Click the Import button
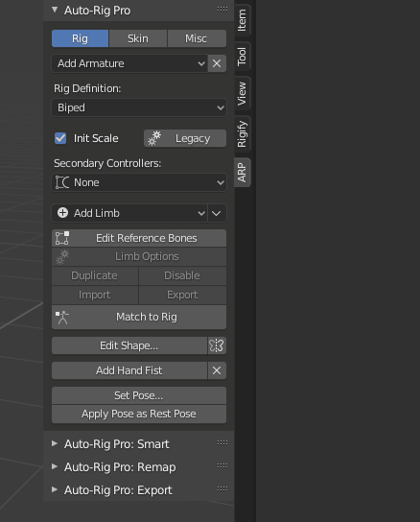Screen dimensions: 420x522 pyautogui.click(x=95, y=295)
